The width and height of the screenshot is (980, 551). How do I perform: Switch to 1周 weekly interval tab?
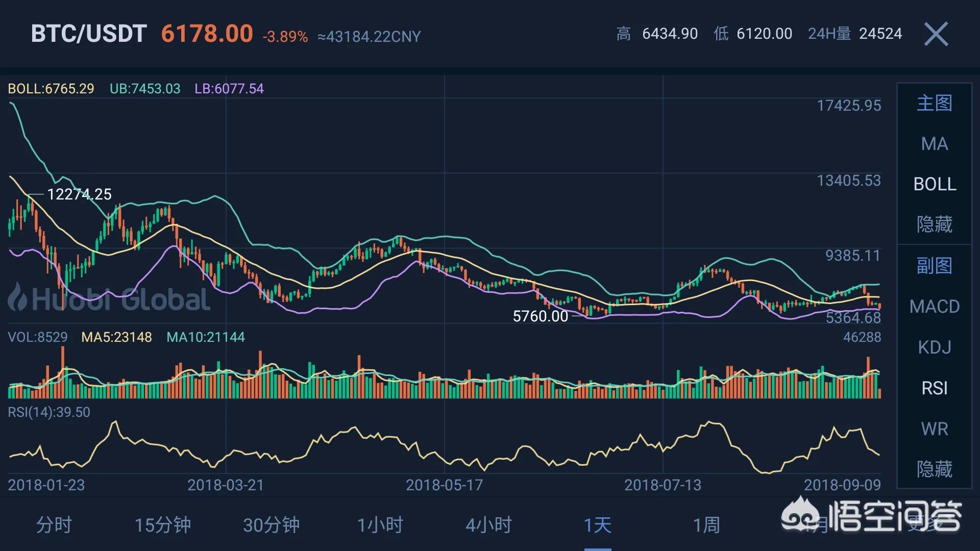click(x=706, y=525)
